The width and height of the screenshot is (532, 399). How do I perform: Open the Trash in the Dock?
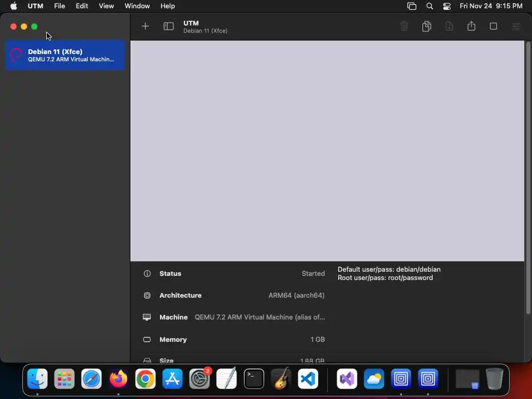click(x=495, y=379)
